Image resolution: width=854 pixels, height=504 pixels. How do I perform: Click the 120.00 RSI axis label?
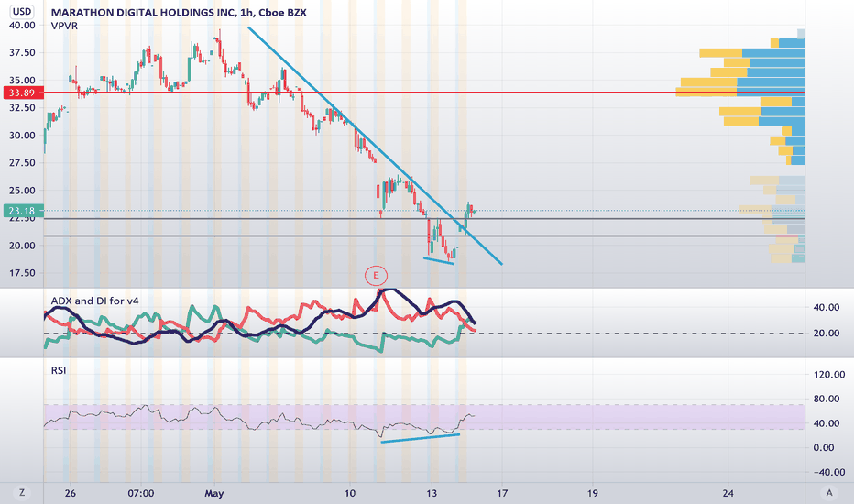(x=829, y=374)
